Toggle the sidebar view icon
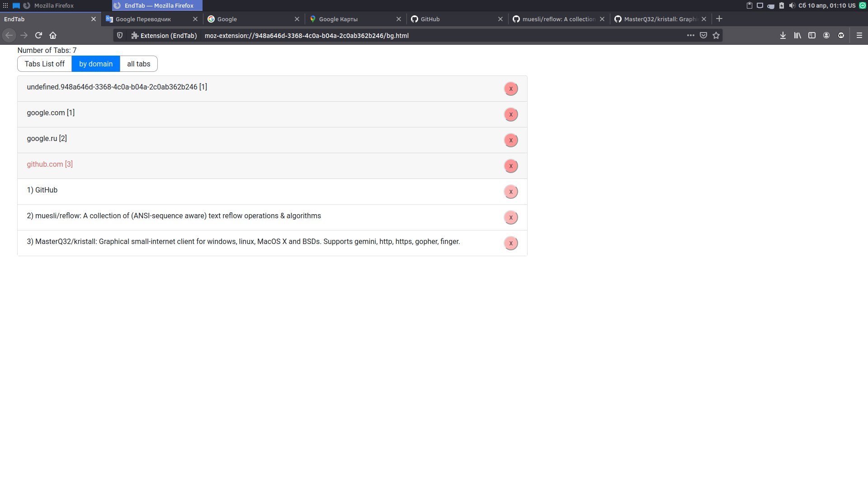Viewport: 868px width, 488px height. pyautogui.click(x=812, y=35)
